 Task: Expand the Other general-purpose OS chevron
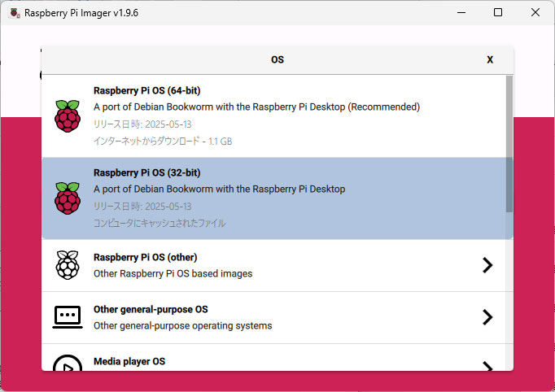[487, 317]
